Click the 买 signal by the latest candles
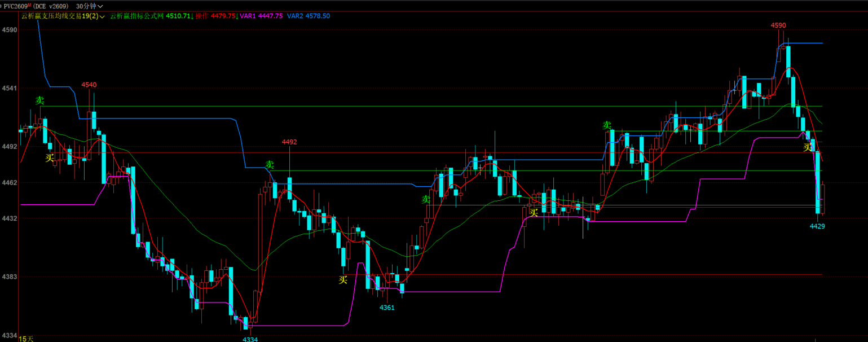Viewport: 868px width, 342px height. coord(808,147)
